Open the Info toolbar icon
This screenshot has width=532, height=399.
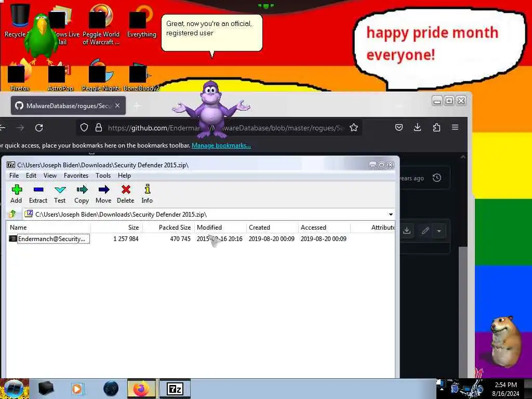pos(147,194)
